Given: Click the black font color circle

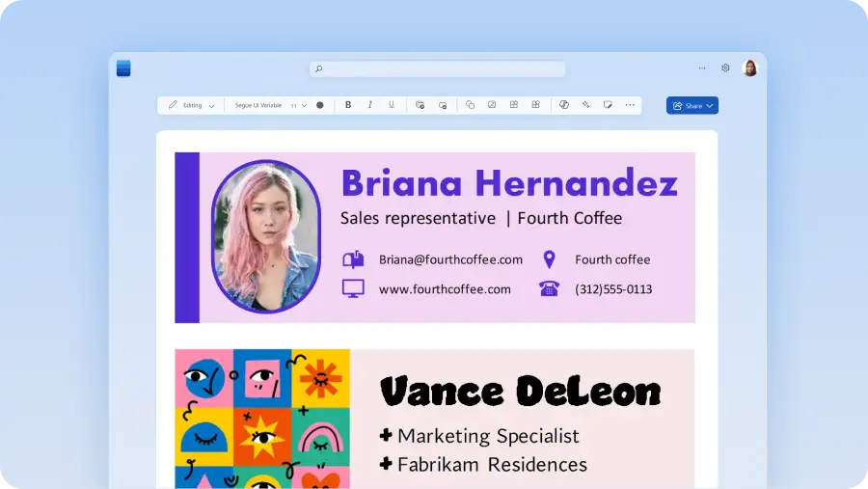Looking at the screenshot, I should point(320,105).
